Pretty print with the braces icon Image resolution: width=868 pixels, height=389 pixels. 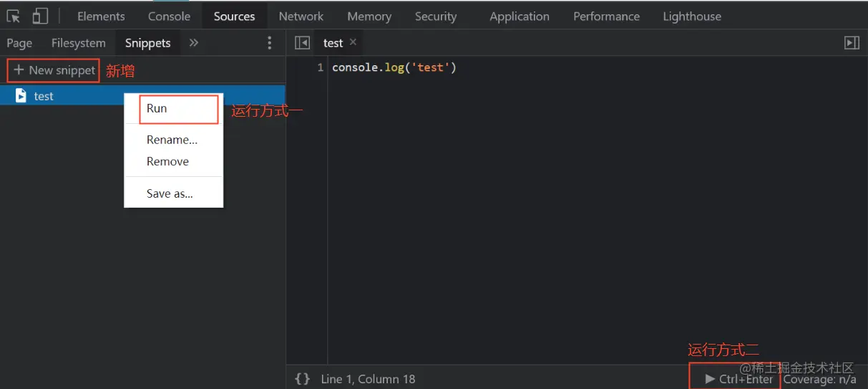pos(303,378)
